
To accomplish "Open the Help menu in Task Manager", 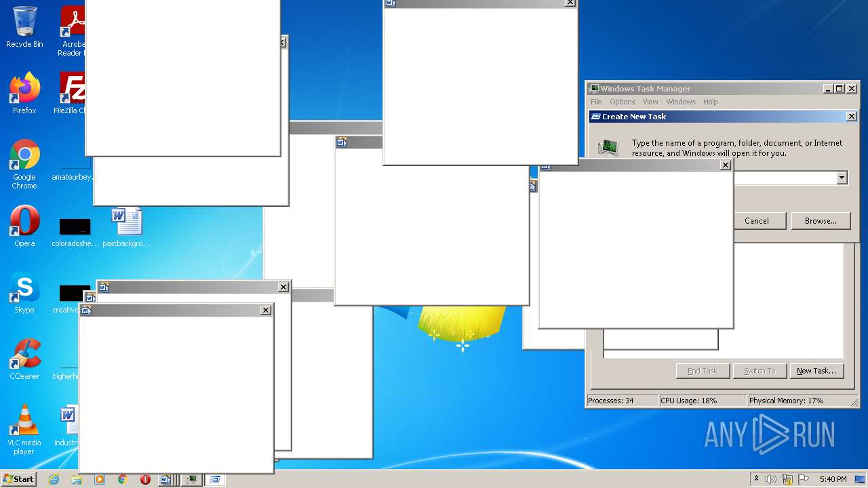I will [x=710, y=102].
